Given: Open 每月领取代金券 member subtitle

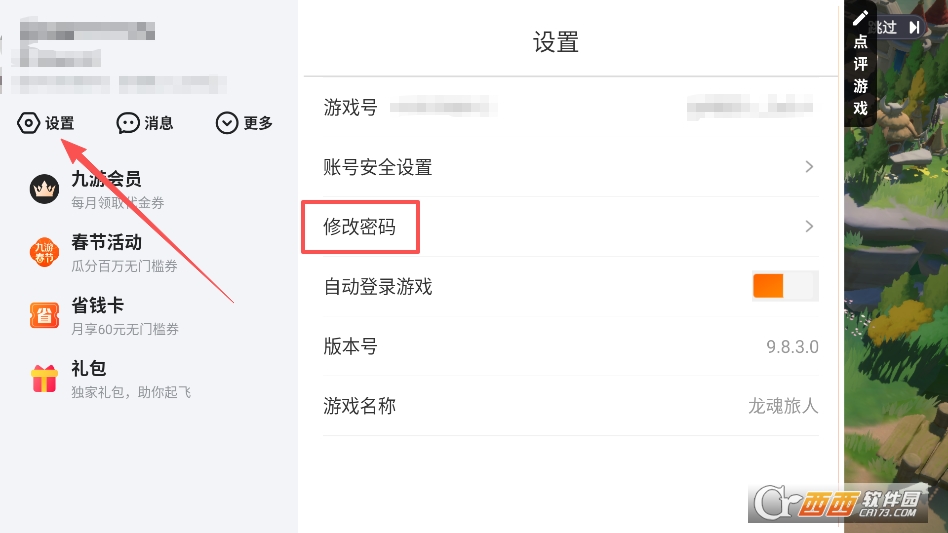Looking at the screenshot, I should (x=117, y=203).
